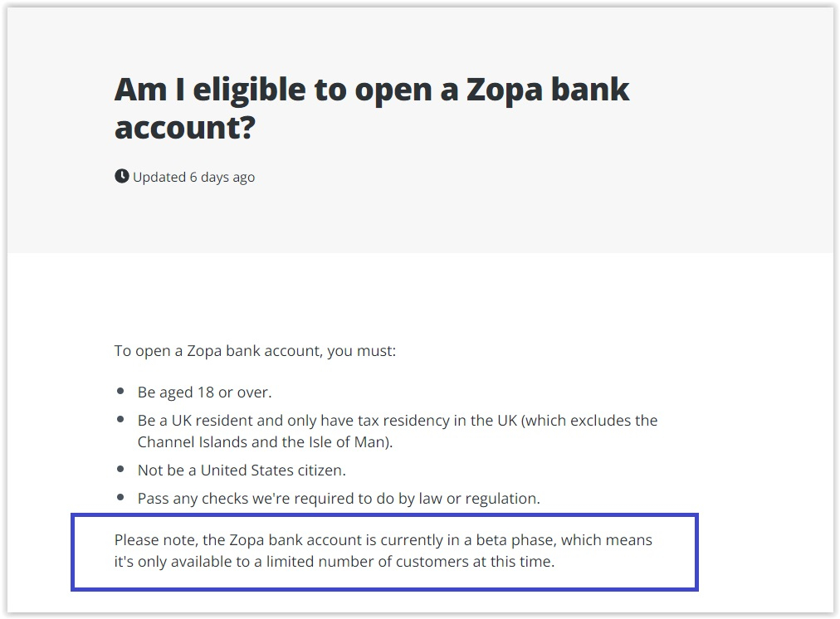Click 'limited number of customers' text line
The image size is (840, 619).
pos(335,561)
